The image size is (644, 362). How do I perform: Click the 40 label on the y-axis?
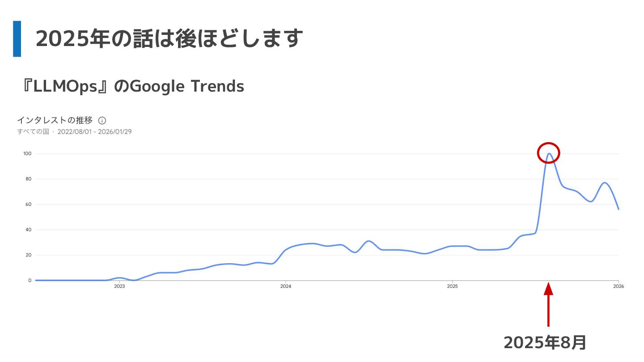(x=28, y=230)
